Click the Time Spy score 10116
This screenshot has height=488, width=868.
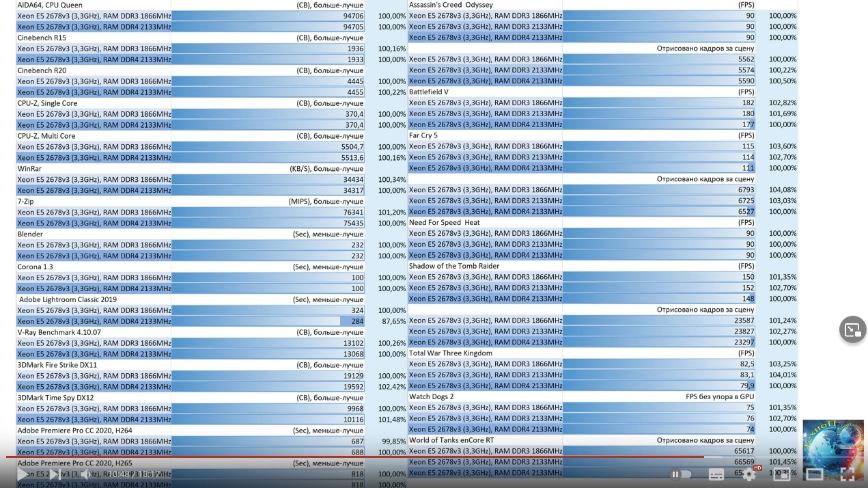pos(353,420)
